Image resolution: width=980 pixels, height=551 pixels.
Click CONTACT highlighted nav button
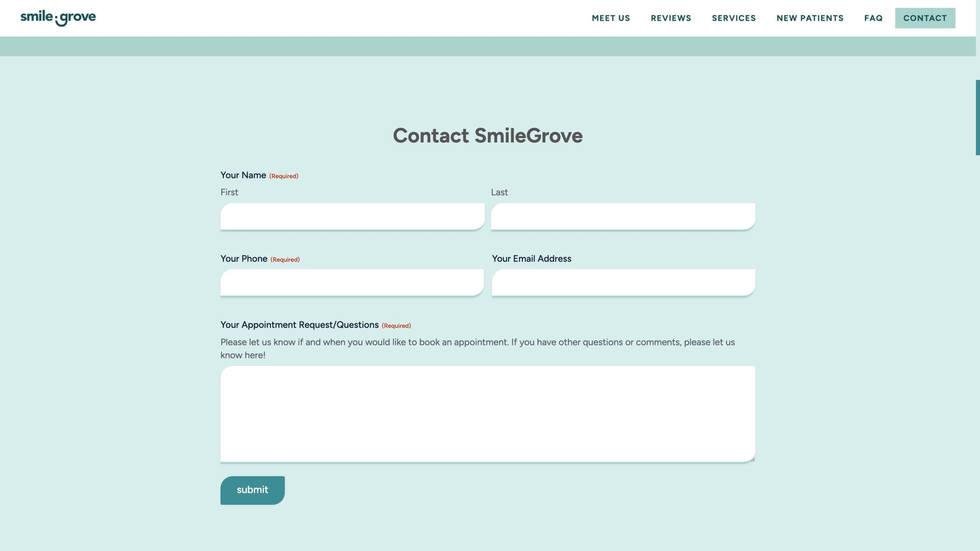click(926, 18)
